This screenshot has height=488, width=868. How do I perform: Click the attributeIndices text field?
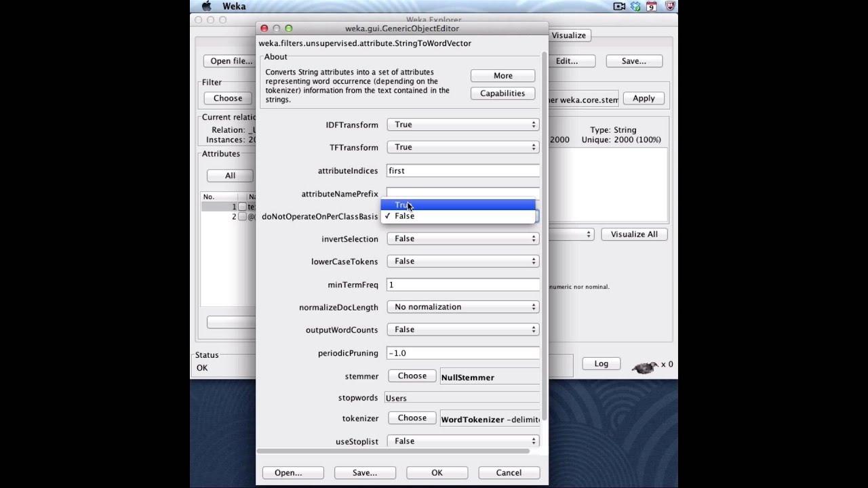tap(463, 171)
